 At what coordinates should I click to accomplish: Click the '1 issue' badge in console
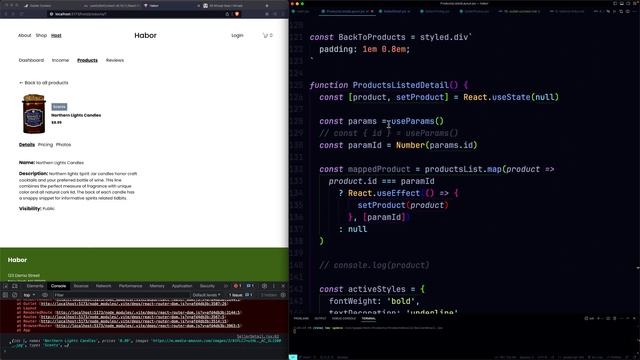241,295
